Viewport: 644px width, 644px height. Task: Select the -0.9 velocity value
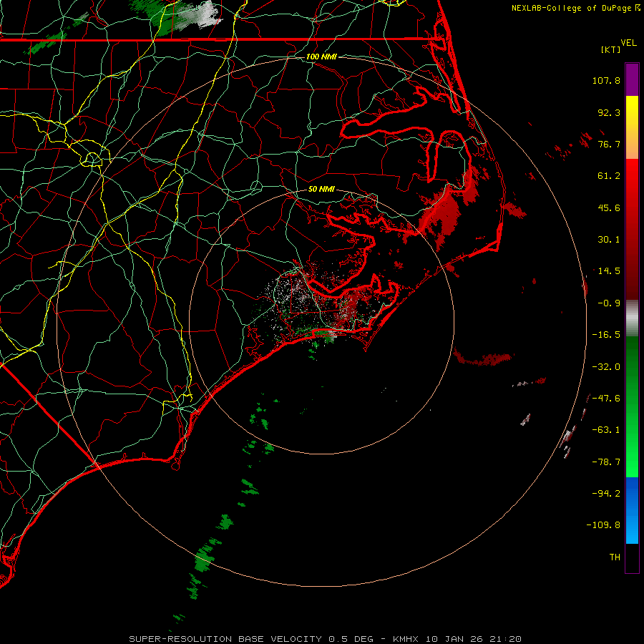pyautogui.click(x=609, y=303)
